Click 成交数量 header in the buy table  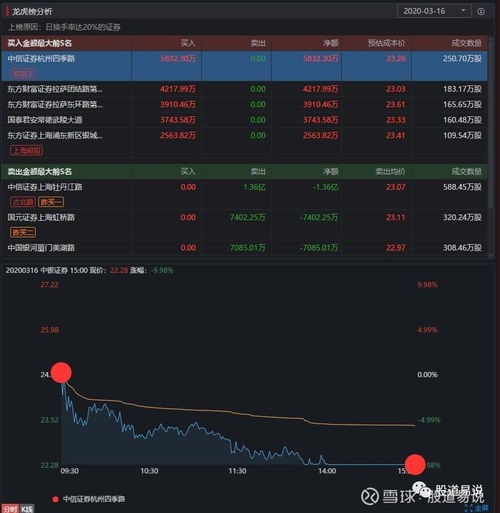pyautogui.click(x=466, y=43)
